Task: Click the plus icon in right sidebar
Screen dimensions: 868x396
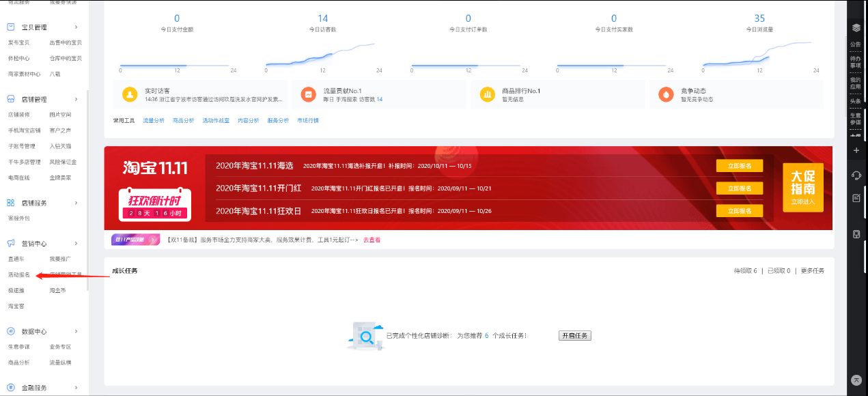Action: pos(856,150)
